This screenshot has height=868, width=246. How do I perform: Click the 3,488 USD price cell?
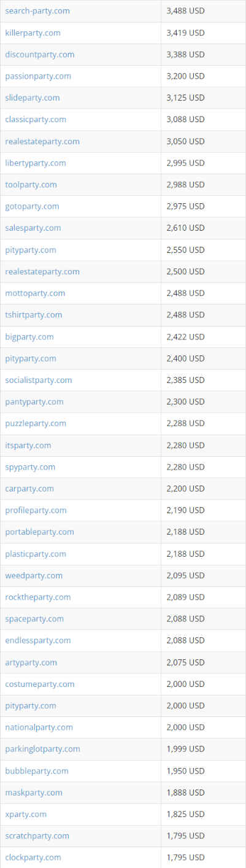click(203, 11)
